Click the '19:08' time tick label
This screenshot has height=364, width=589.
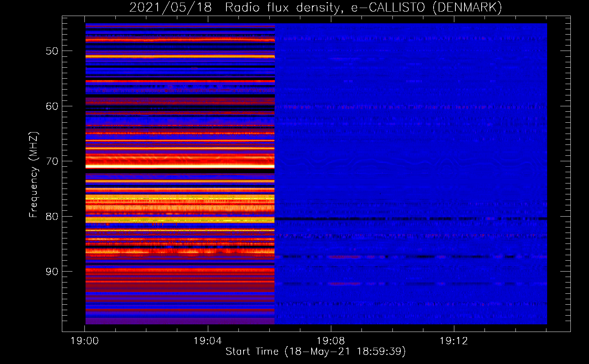coord(331,341)
